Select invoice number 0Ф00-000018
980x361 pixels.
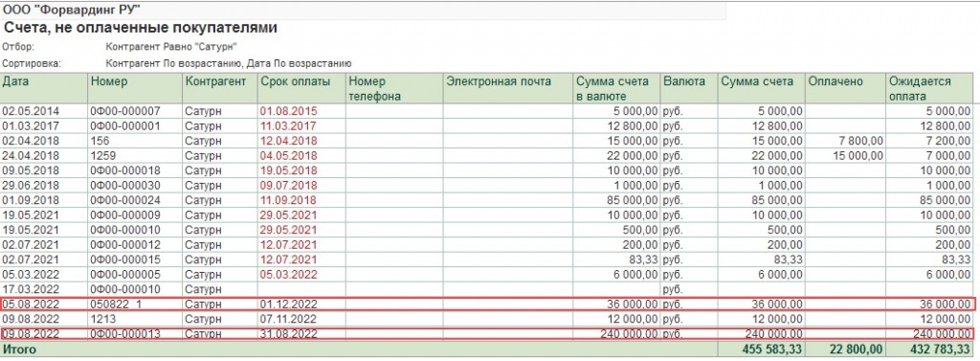pos(125,170)
